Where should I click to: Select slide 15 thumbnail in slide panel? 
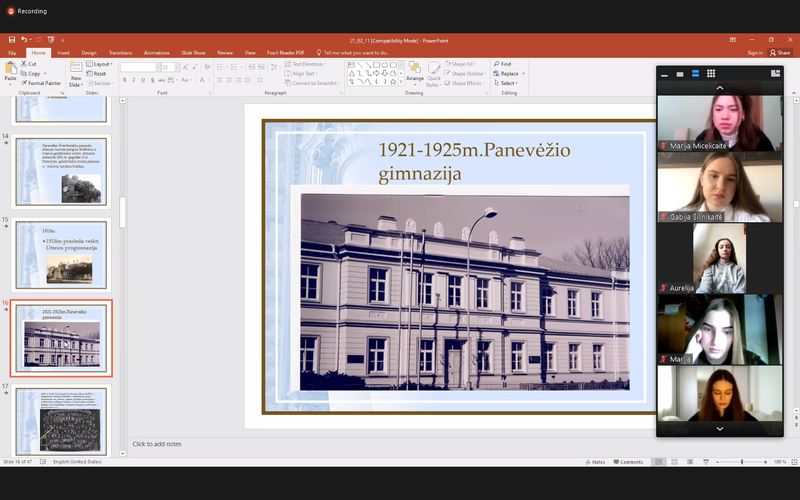[62, 253]
